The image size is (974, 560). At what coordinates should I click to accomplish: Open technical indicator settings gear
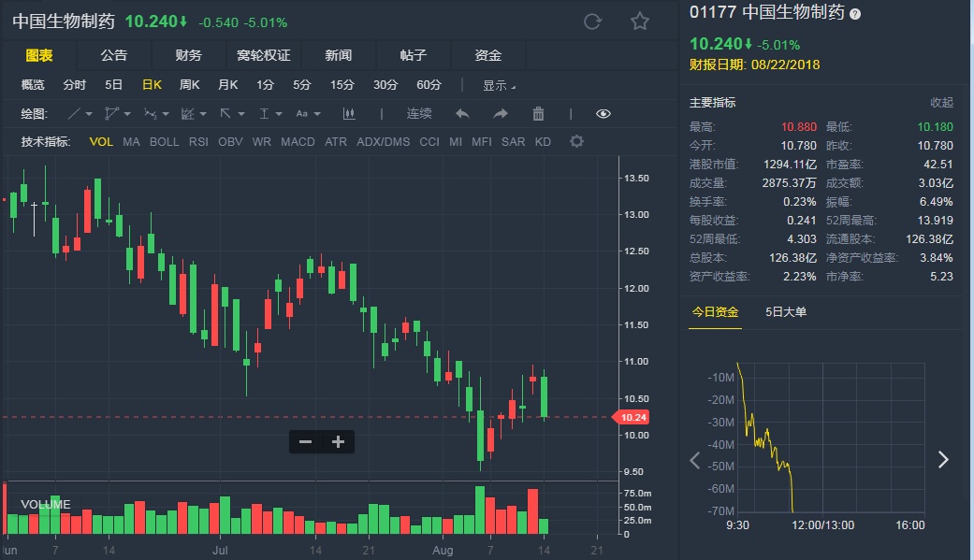(577, 142)
